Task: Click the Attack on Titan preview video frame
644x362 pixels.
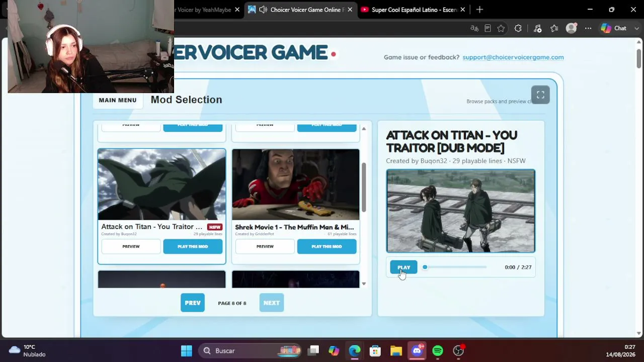Action: click(461, 211)
